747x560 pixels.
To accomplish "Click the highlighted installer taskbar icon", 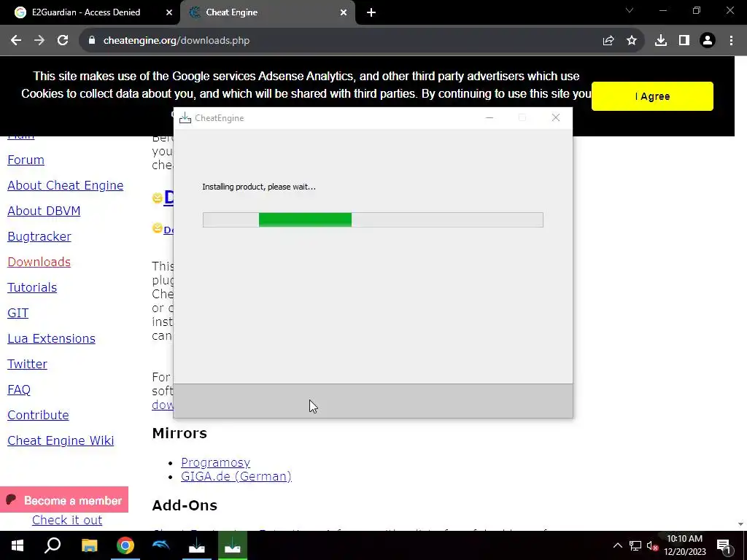I will (233, 545).
